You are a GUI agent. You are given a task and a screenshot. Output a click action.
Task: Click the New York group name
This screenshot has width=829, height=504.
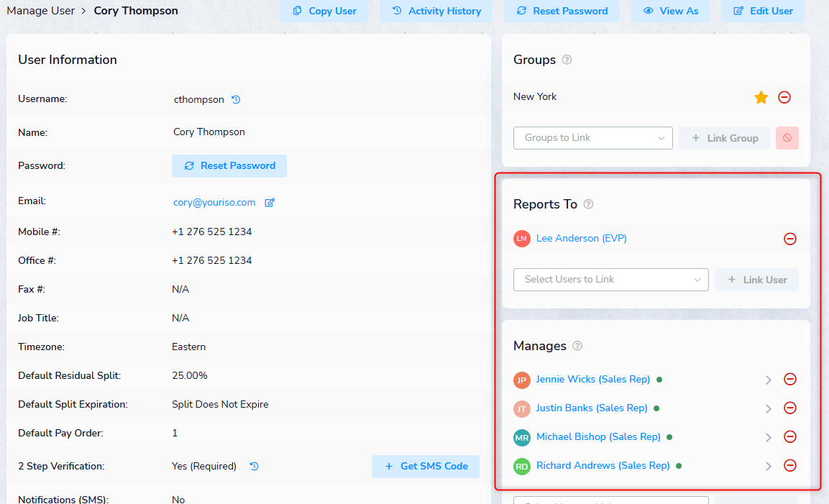tap(534, 97)
